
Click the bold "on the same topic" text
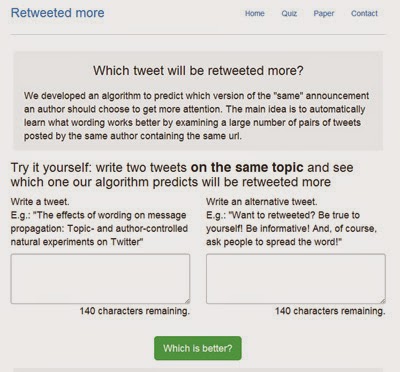click(x=247, y=167)
